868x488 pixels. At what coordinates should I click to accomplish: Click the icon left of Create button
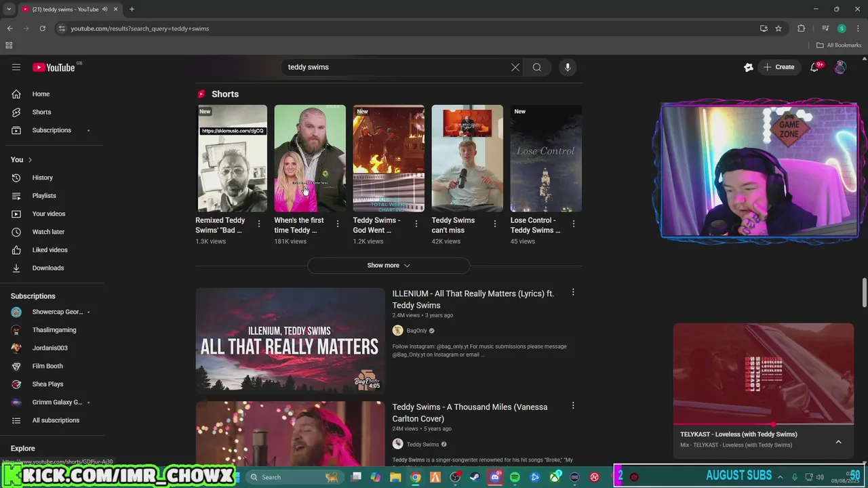click(749, 67)
